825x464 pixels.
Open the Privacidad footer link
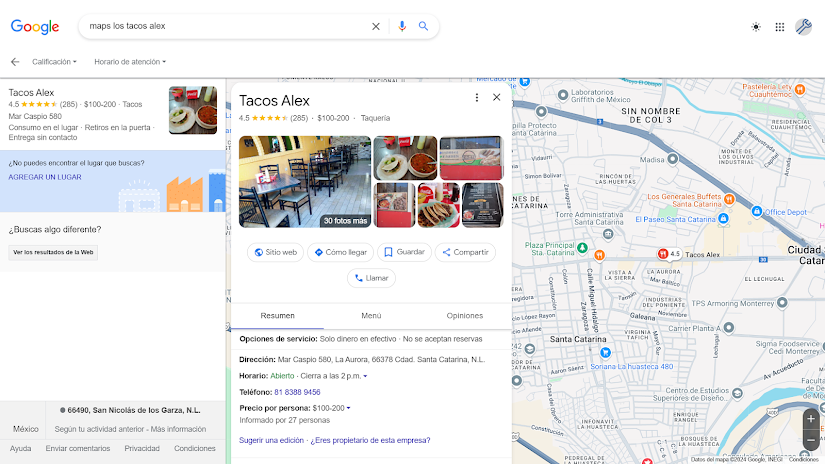point(142,449)
